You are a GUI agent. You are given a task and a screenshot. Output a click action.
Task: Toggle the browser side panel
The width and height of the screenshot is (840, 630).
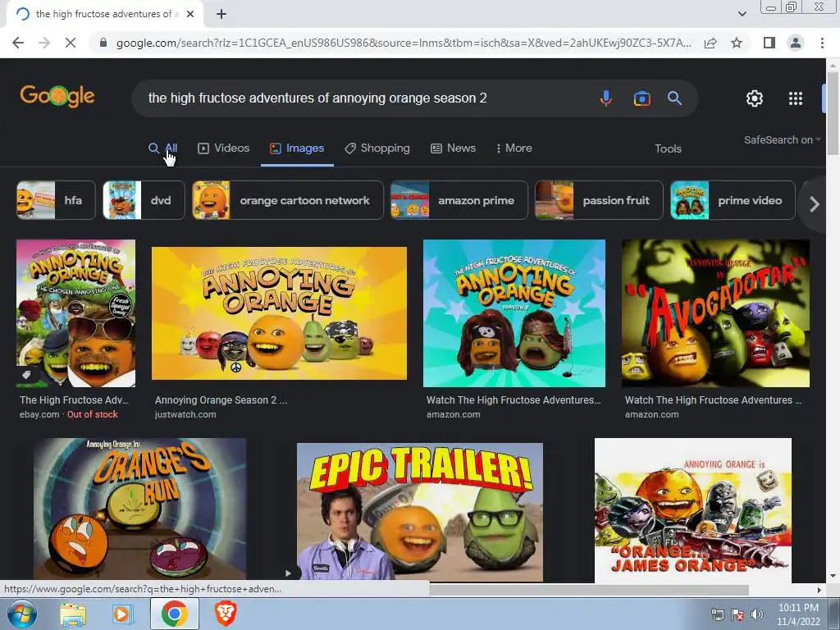pyautogui.click(x=769, y=43)
